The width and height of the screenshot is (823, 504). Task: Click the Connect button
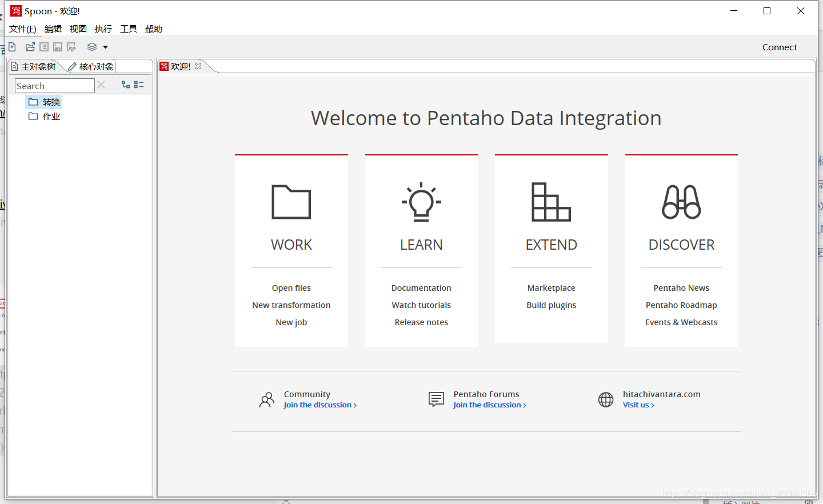[x=780, y=47]
